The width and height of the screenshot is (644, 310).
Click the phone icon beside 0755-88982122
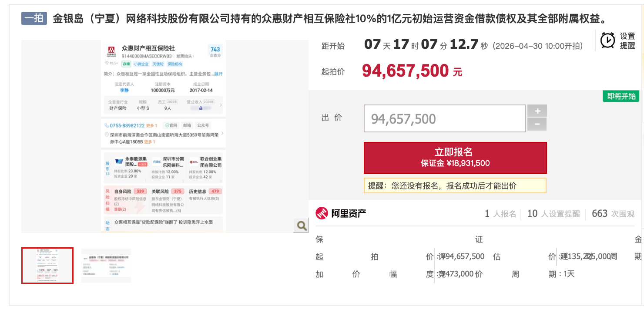tap(107, 125)
